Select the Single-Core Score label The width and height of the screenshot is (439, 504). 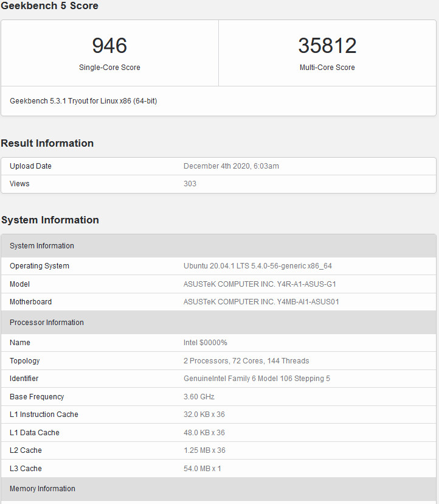coord(109,67)
